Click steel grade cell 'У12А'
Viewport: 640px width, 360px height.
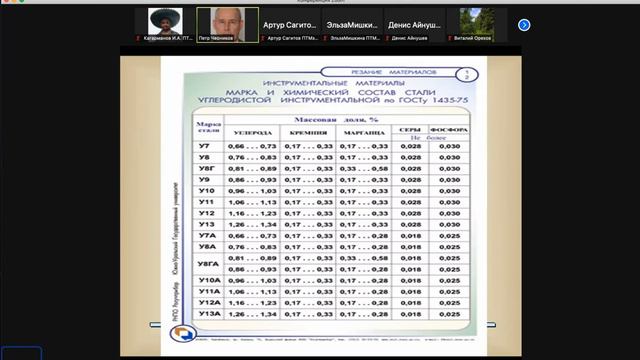tap(210, 303)
